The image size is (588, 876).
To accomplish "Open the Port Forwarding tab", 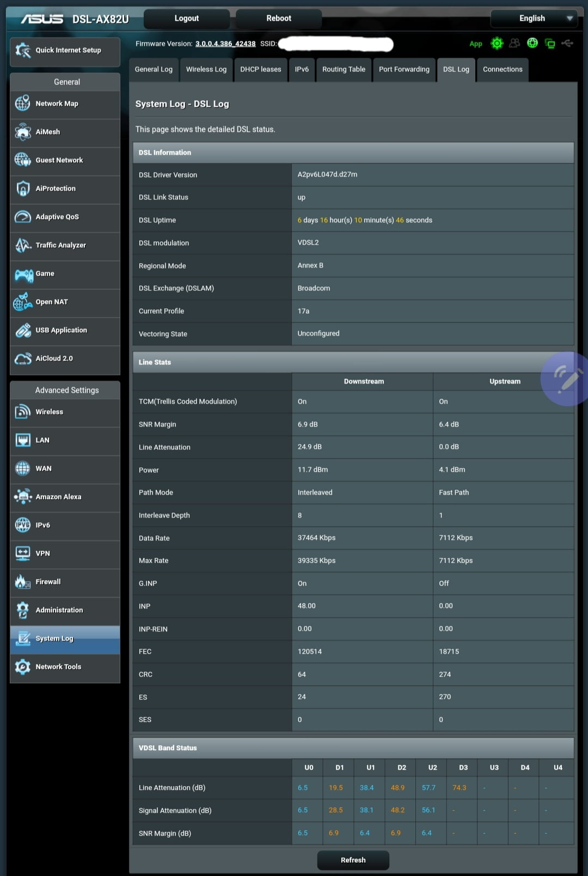I will (x=404, y=70).
